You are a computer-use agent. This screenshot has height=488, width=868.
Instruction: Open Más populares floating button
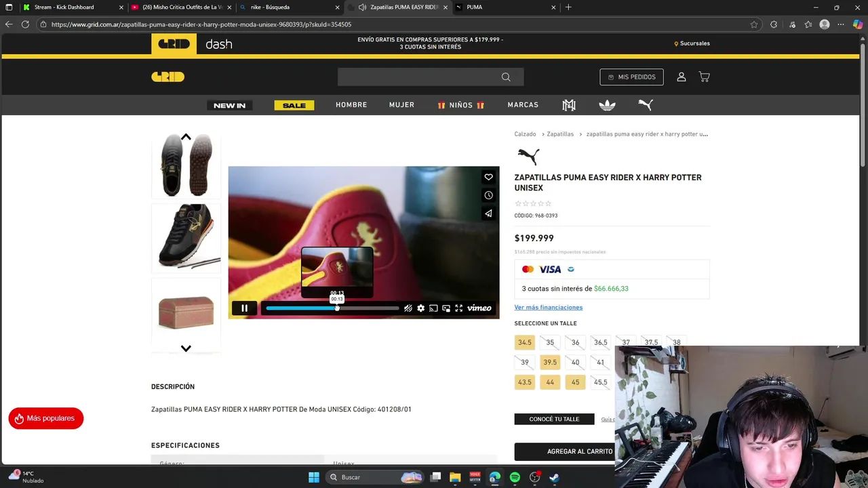pos(46,419)
